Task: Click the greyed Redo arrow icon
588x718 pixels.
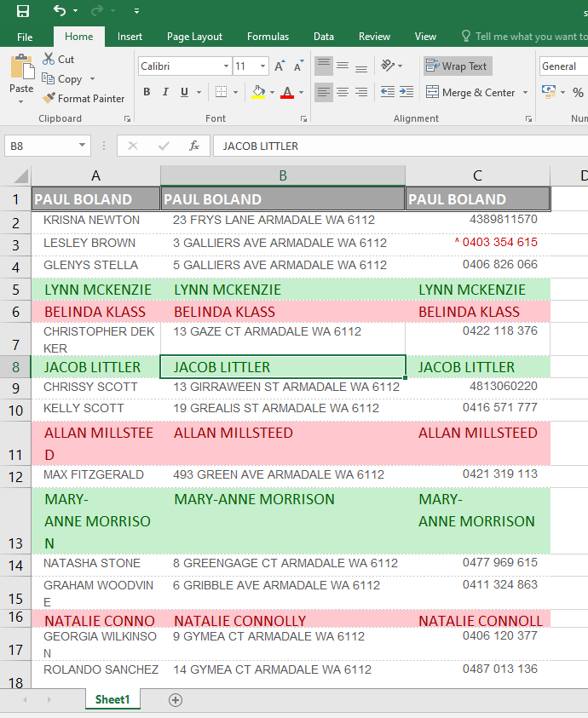Action: click(x=96, y=10)
